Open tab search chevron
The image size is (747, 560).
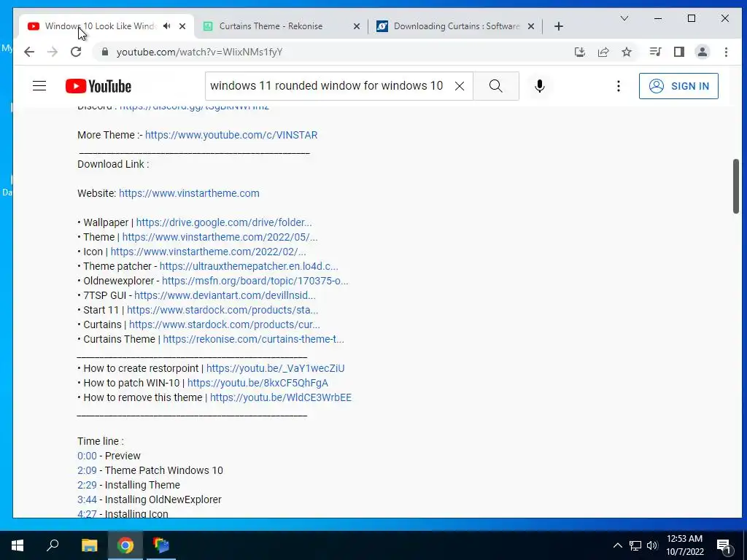[x=624, y=18]
